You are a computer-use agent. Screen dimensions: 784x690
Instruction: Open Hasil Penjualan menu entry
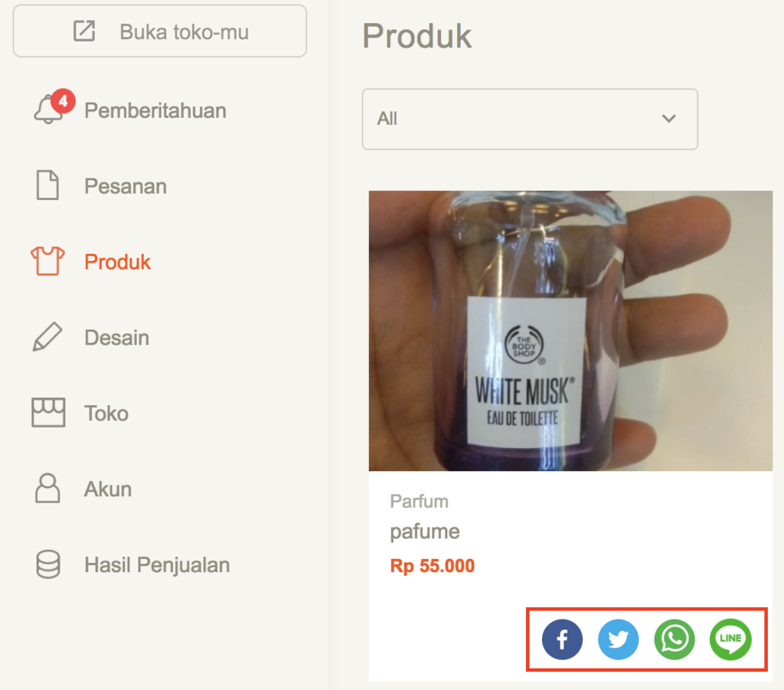(157, 565)
